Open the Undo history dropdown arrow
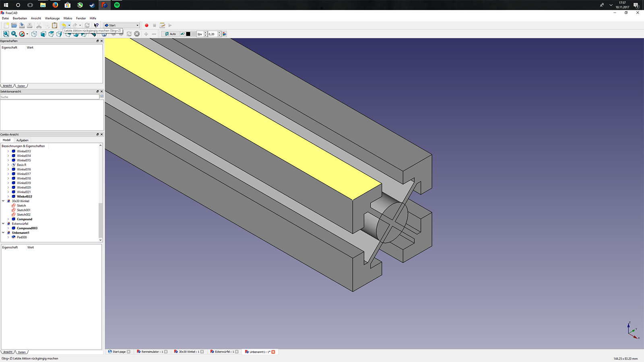 (69, 25)
